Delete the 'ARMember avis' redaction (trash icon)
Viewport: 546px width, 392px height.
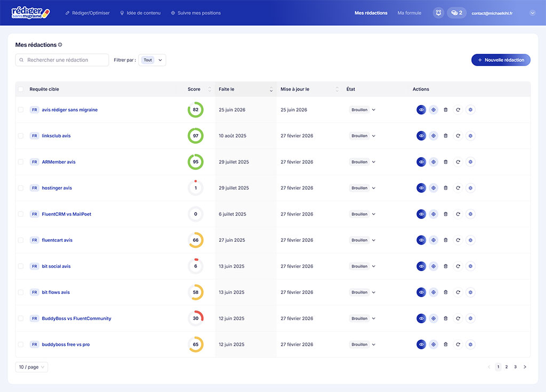pyautogui.click(x=445, y=162)
